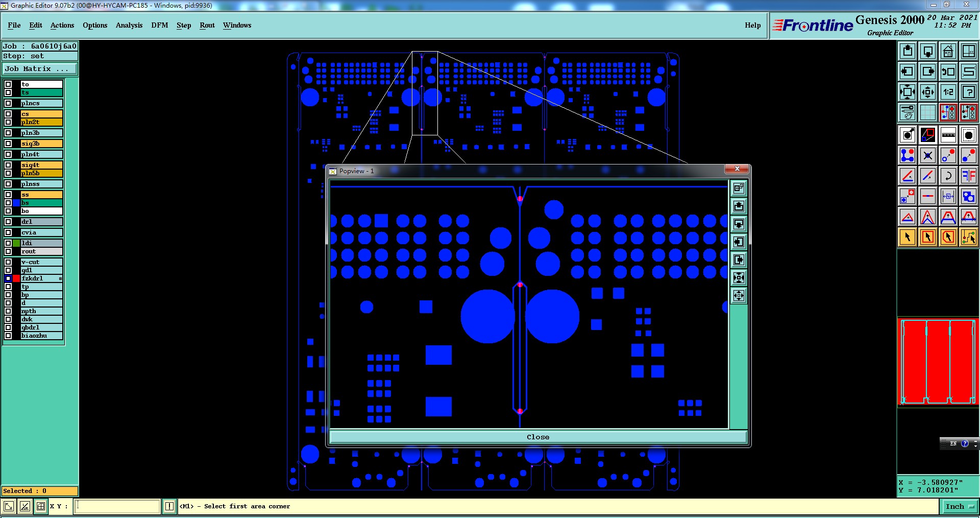980x518 pixels.
Task: Click the Job Matrix button
Action: pos(40,69)
